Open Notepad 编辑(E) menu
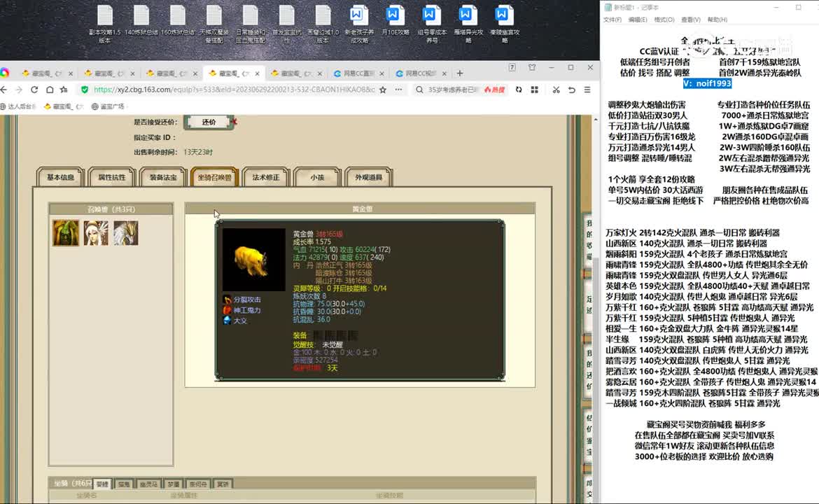This screenshot has width=819, height=504. (x=638, y=20)
